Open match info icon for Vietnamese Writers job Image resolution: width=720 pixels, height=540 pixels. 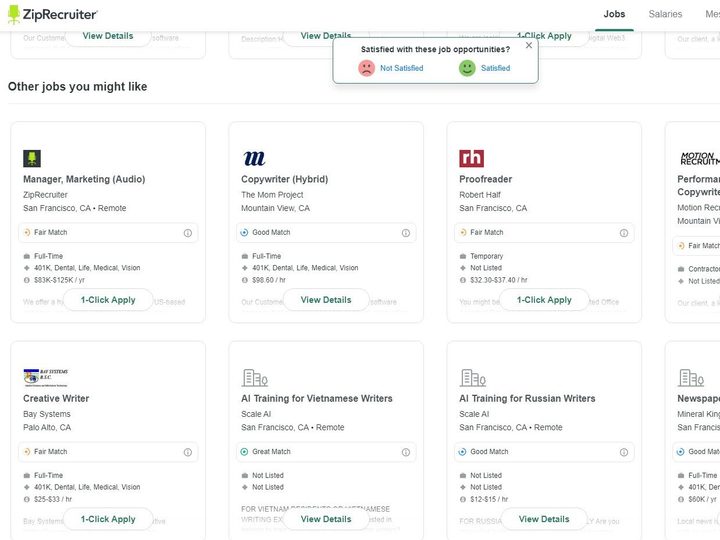[406, 452]
